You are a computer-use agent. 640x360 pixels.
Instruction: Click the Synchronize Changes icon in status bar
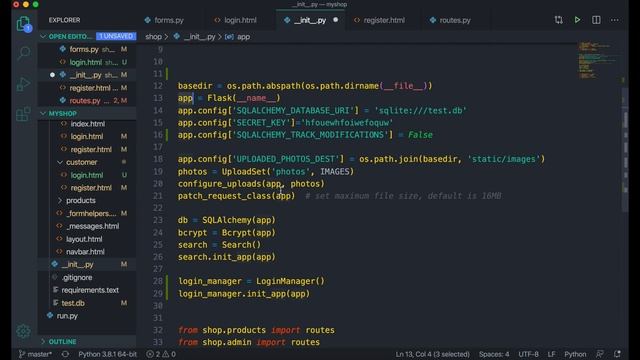[65, 354]
